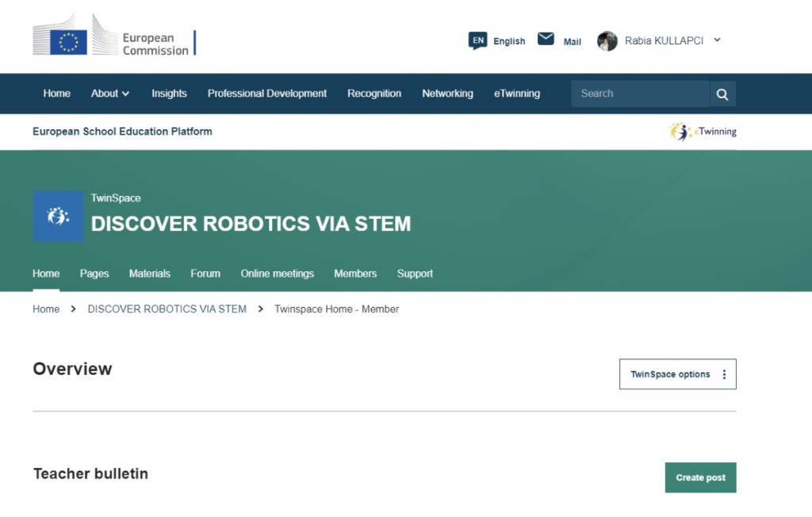The height and width of the screenshot is (517, 812).
Task: Click the eTwinning logo icon
Action: [680, 132]
